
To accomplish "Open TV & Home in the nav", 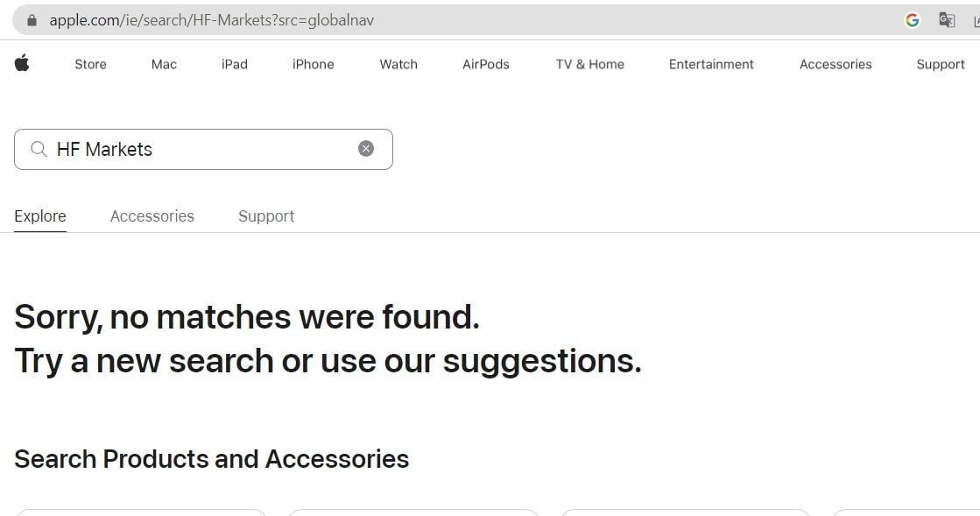I will (590, 64).
